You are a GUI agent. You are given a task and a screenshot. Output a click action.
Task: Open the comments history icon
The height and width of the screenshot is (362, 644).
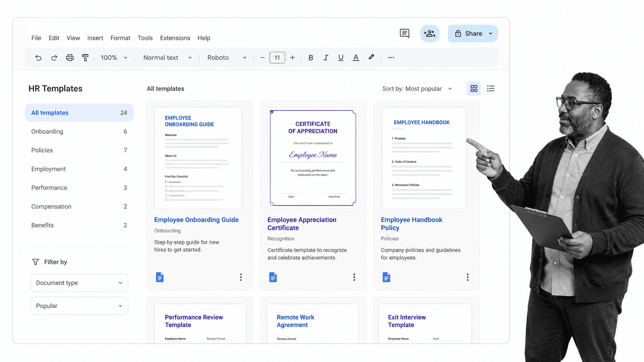(404, 33)
